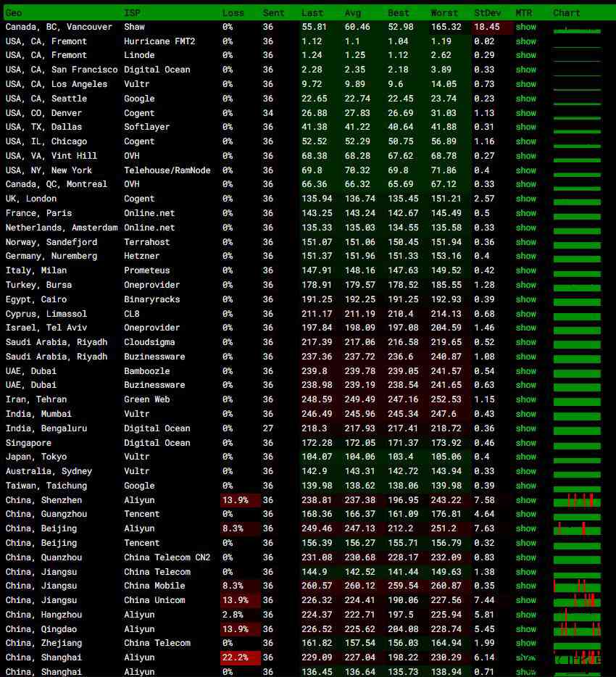Open show link for Jiangsu China Mobile row

click(x=526, y=586)
